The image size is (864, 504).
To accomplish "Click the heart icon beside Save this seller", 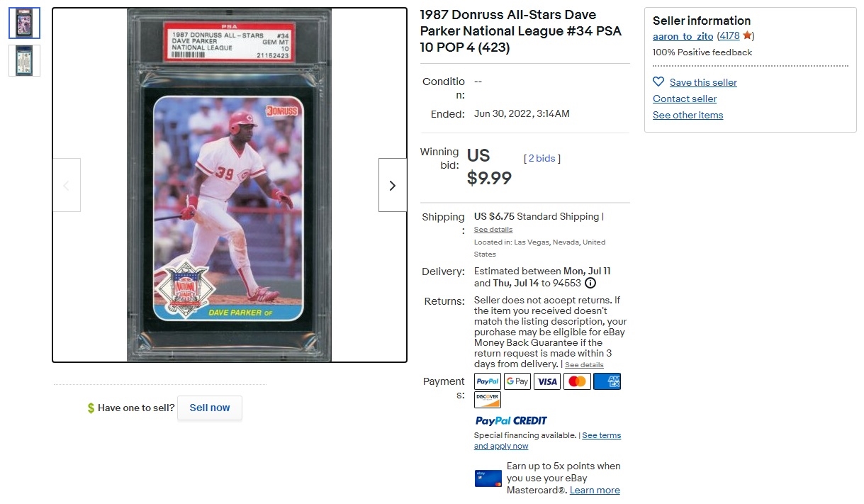I will pos(658,82).
